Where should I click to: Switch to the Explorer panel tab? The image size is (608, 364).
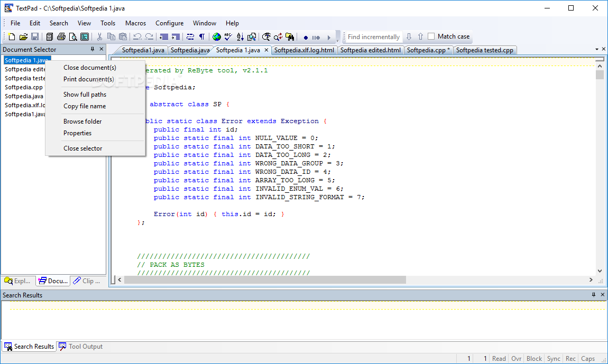point(18,281)
